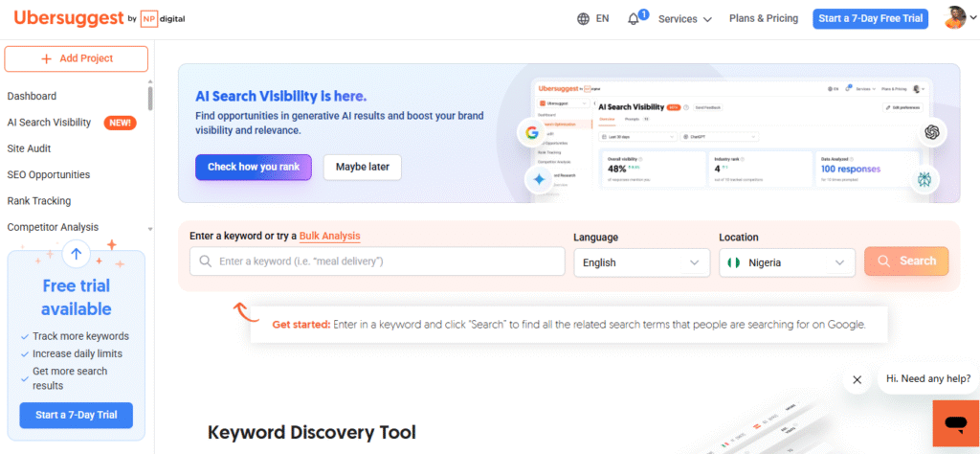The height and width of the screenshot is (454, 980).
Task: Click the Check how you rank button
Action: 254,167
